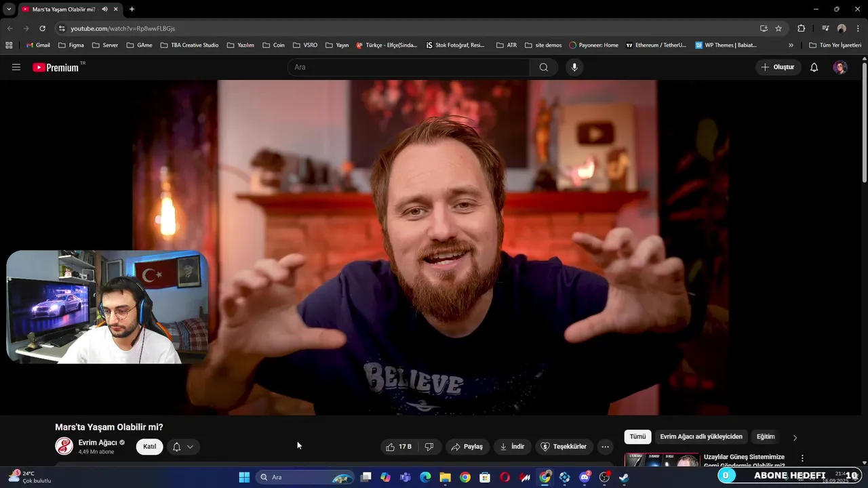Mute the tab via speaker icon

click(104, 9)
